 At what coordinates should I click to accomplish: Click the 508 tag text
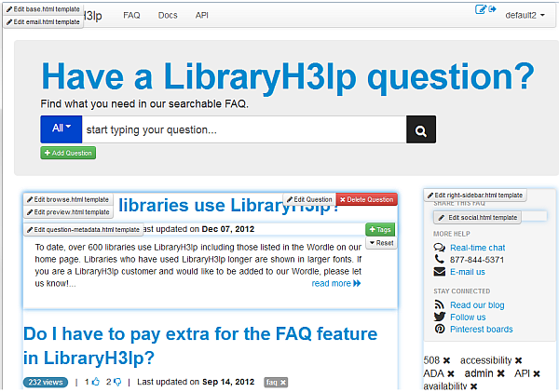[431, 360]
